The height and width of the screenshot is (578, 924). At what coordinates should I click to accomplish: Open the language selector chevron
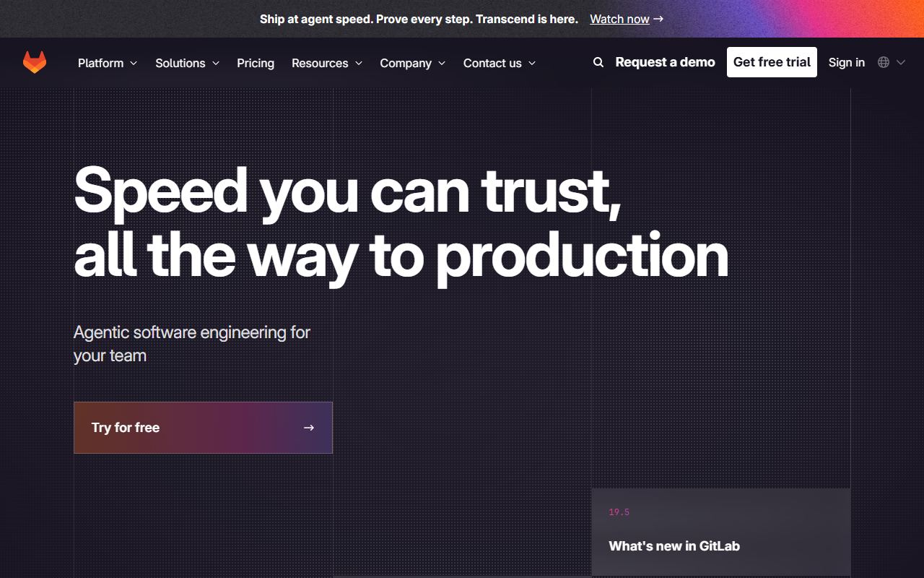click(901, 63)
